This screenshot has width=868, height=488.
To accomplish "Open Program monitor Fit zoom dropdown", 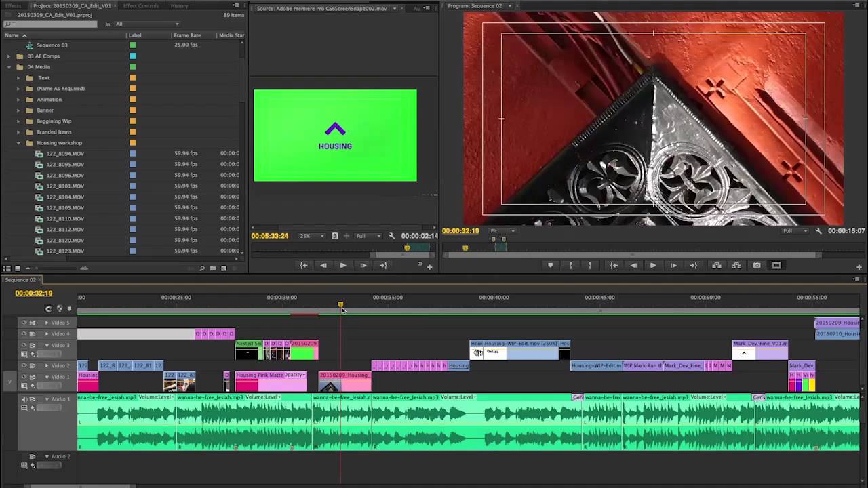I will [502, 231].
